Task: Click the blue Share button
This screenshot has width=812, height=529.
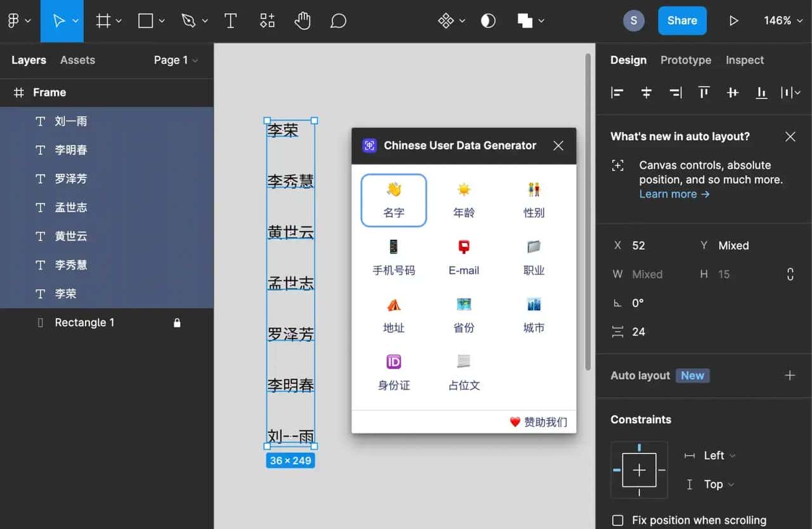Action: tap(682, 21)
